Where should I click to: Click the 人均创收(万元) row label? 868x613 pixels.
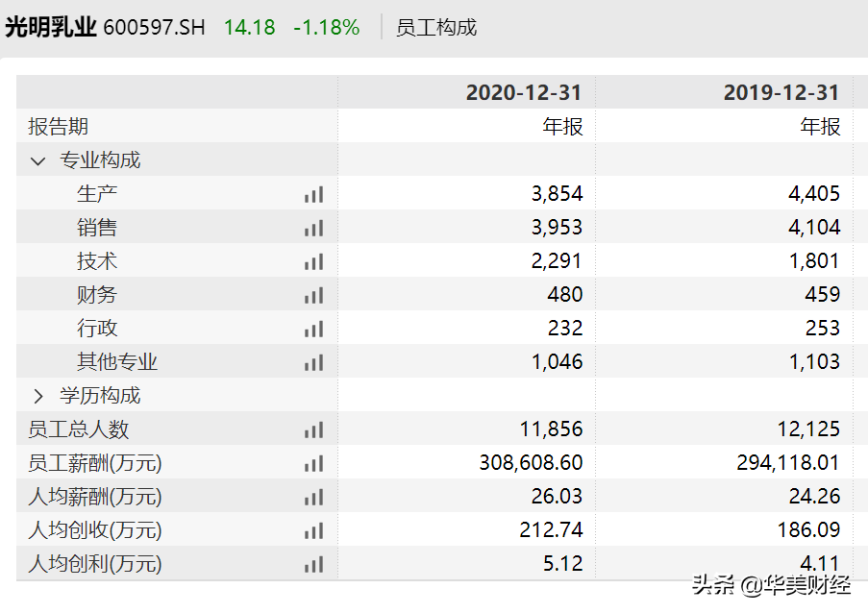(x=94, y=530)
